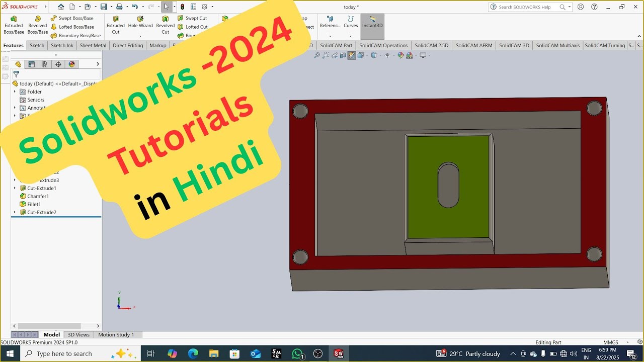644x362 pixels.
Task: Expand the Folder tree node
Action: point(15,92)
